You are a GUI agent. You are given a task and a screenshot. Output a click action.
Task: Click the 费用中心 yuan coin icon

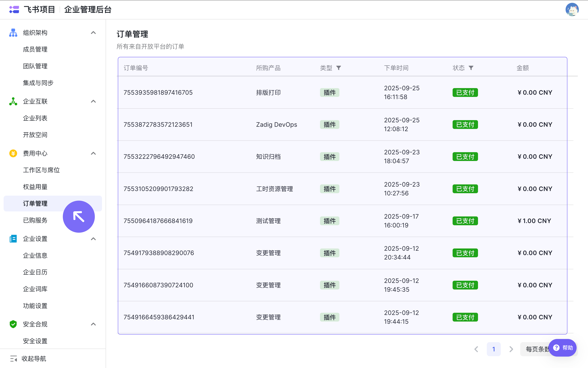click(x=13, y=153)
